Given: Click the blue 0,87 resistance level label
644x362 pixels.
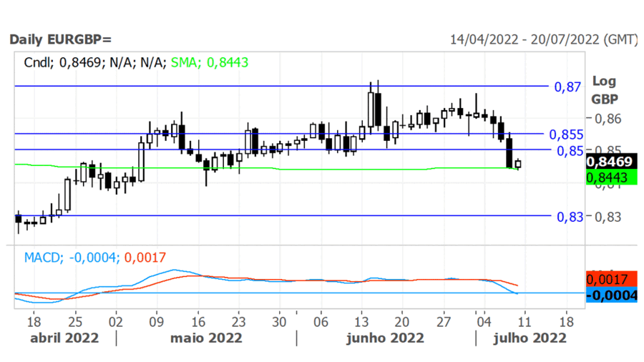Looking at the screenshot, I should click(x=568, y=87).
